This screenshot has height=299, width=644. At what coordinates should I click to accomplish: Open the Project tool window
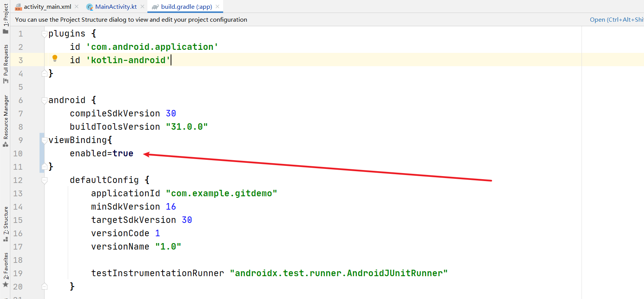[x=5, y=18]
